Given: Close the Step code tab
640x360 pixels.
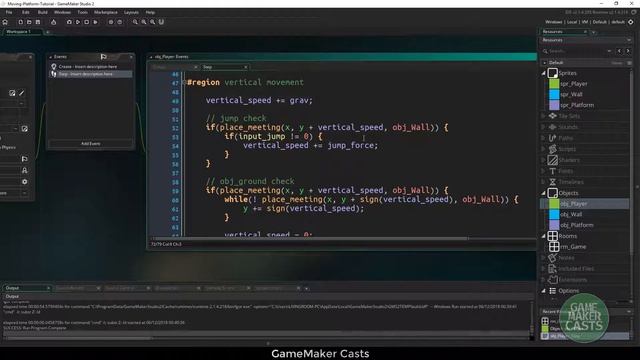Looking at the screenshot, I should (246, 67).
